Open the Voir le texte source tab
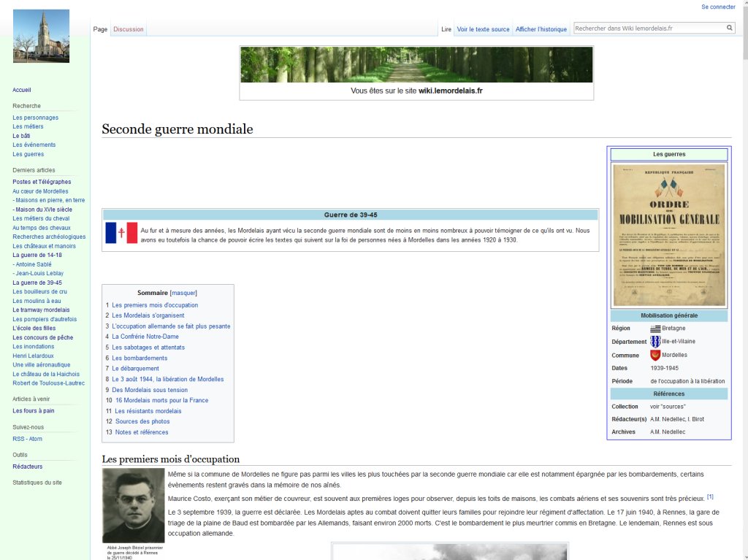 click(x=483, y=29)
